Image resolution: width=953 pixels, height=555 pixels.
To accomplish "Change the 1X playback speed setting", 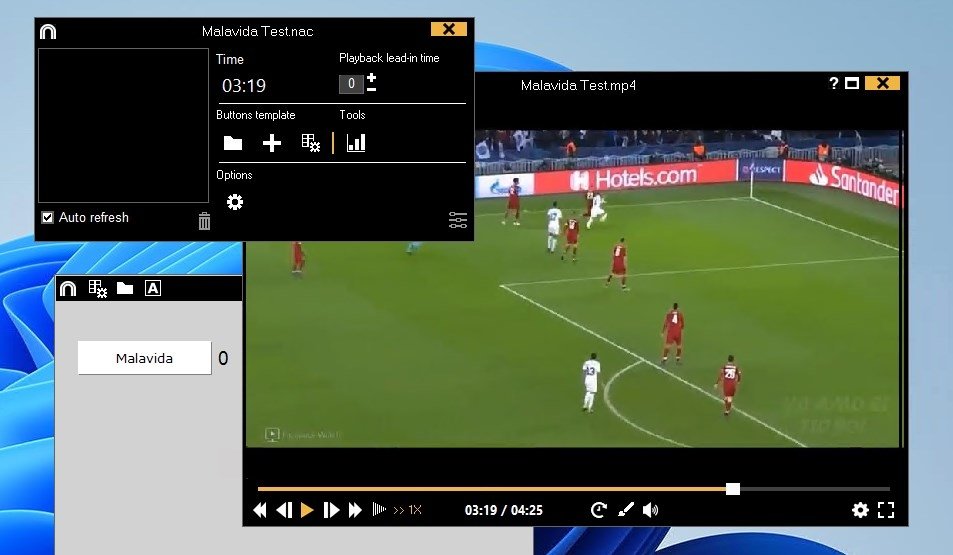I will (408, 510).
